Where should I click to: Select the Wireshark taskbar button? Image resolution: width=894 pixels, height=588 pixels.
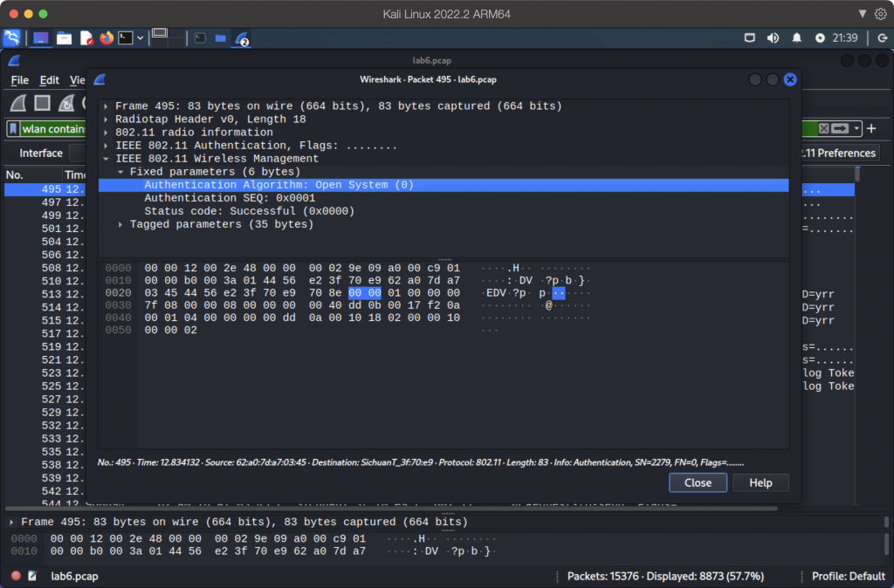click(242, 38)
